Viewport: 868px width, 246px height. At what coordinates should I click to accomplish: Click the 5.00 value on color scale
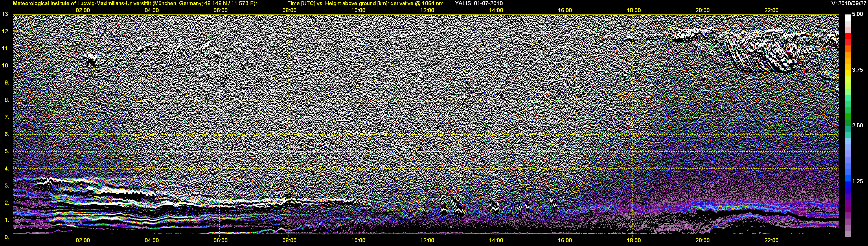(x=857, y=14)
